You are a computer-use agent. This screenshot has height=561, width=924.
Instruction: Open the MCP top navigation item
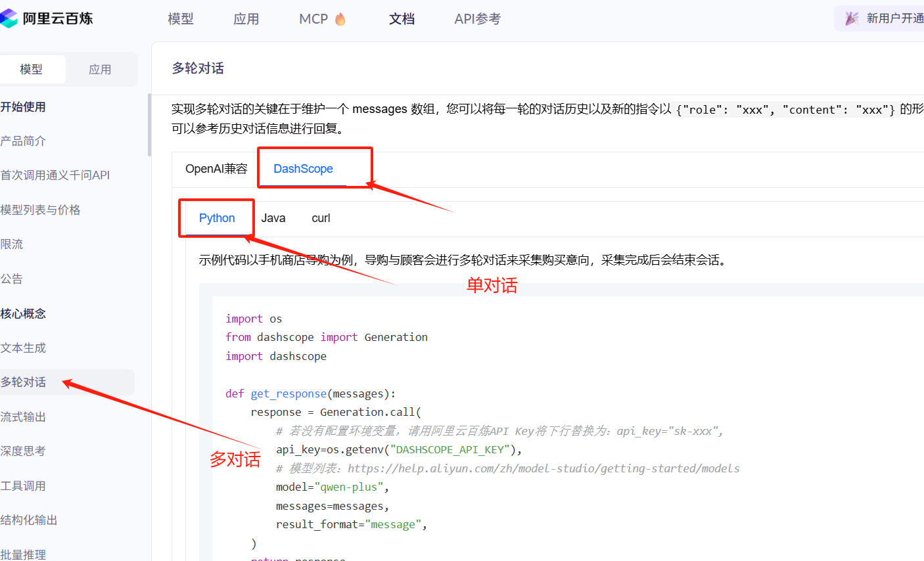(313, 19)
